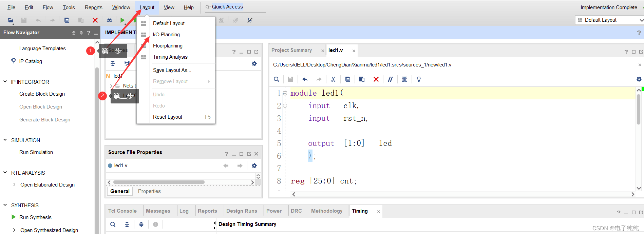
Task: Open the Default Layout dropdown at top right
Action: (x=610, y=20)
